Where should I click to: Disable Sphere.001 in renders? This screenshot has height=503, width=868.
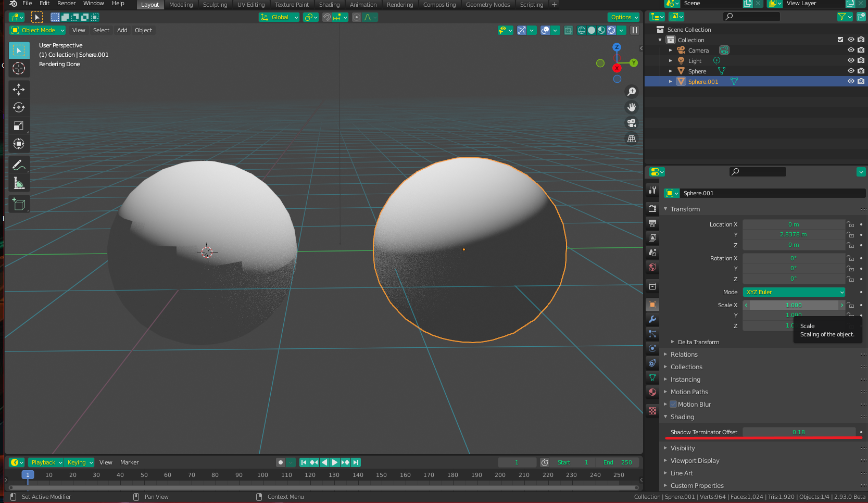[x=861, y=81]
